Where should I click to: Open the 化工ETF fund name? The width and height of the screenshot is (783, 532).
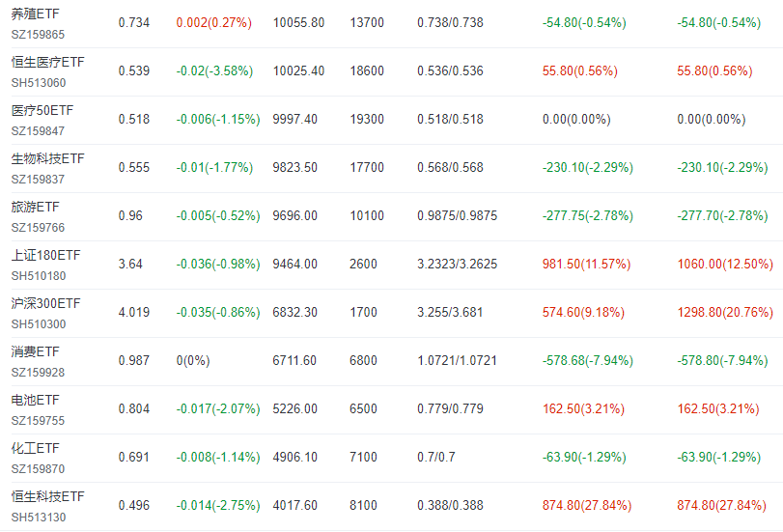(x=35, y=449)
